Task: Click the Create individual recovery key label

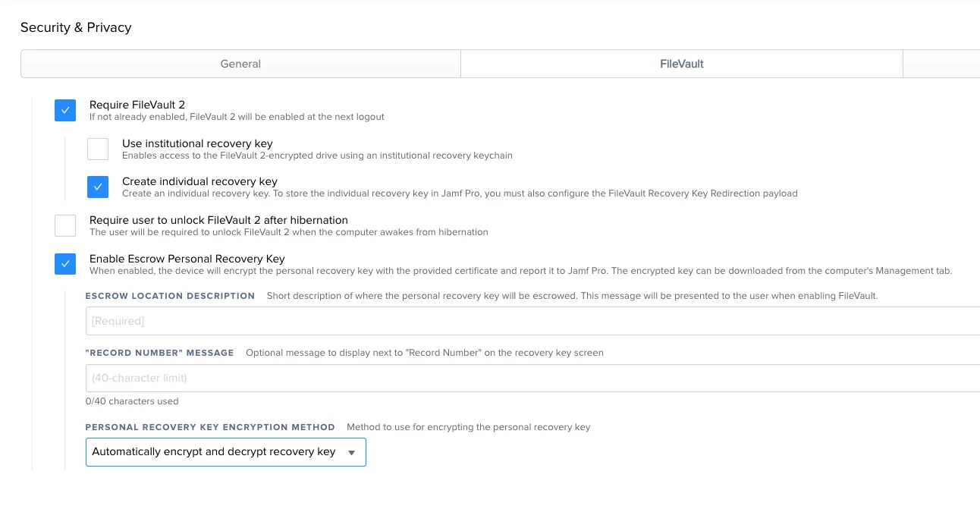Action: (x=199, y=181)
